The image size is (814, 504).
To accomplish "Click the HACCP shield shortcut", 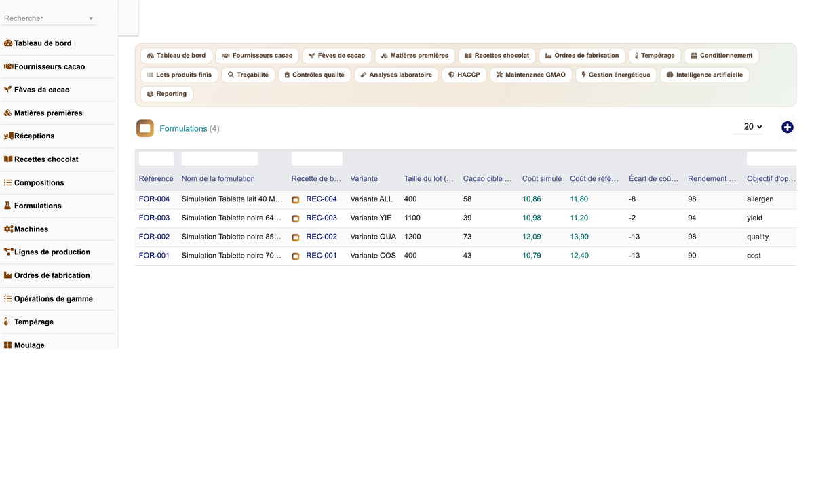I will 464,75.
